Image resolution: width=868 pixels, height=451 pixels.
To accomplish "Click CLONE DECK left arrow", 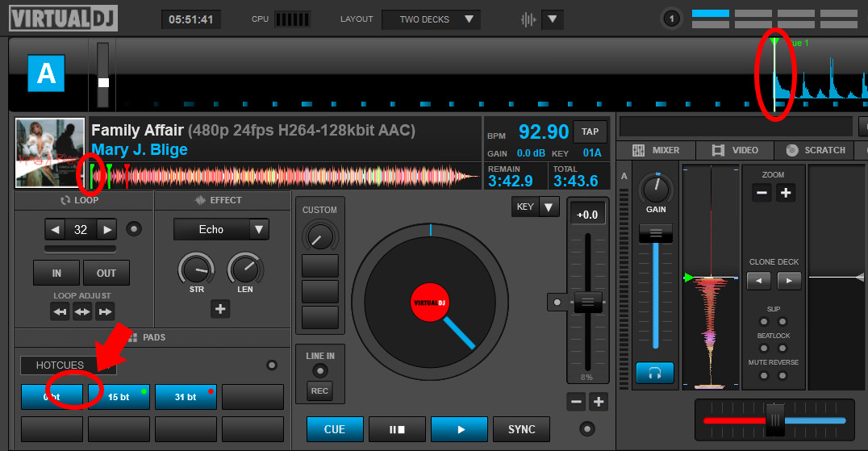I will click(x=758, y=281).
